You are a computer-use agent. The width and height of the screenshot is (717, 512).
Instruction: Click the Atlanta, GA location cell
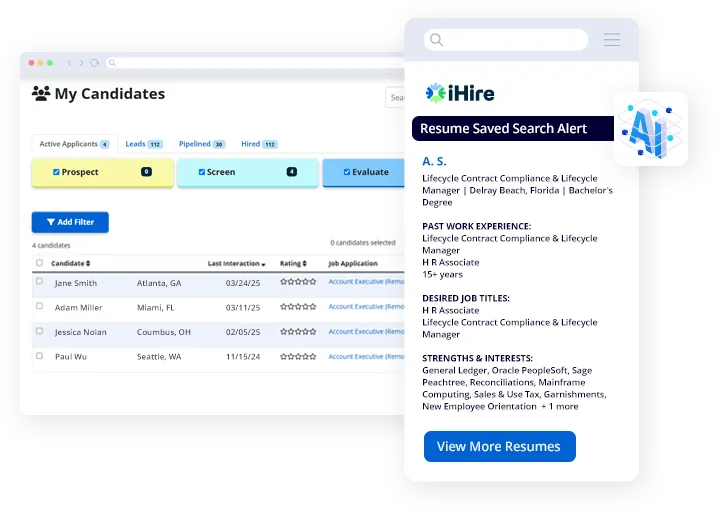[x=159, y=283]
